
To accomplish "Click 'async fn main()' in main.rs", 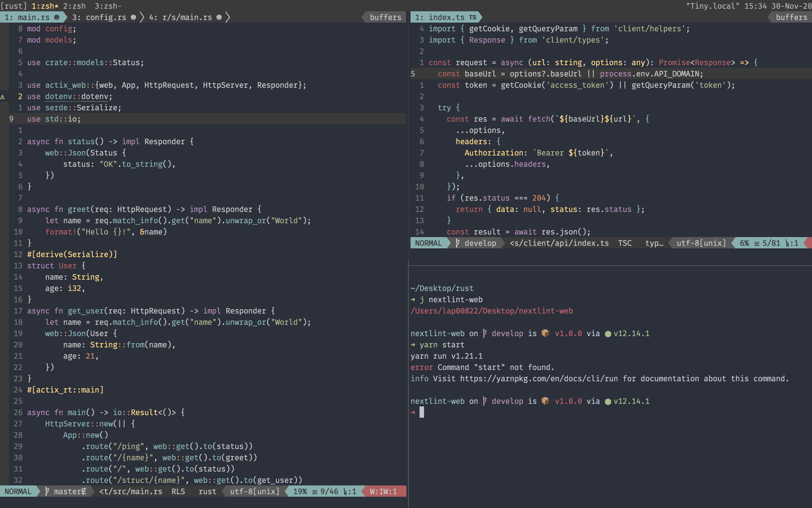I will click(61, 412).
